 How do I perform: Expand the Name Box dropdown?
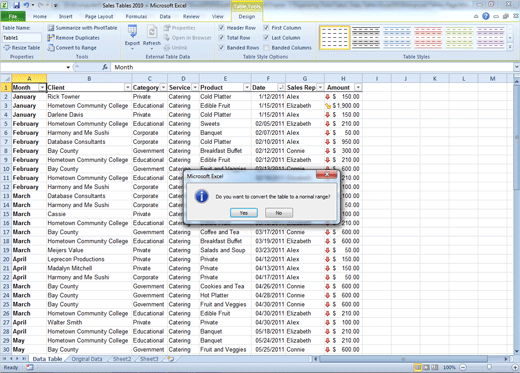click(68, 67)
